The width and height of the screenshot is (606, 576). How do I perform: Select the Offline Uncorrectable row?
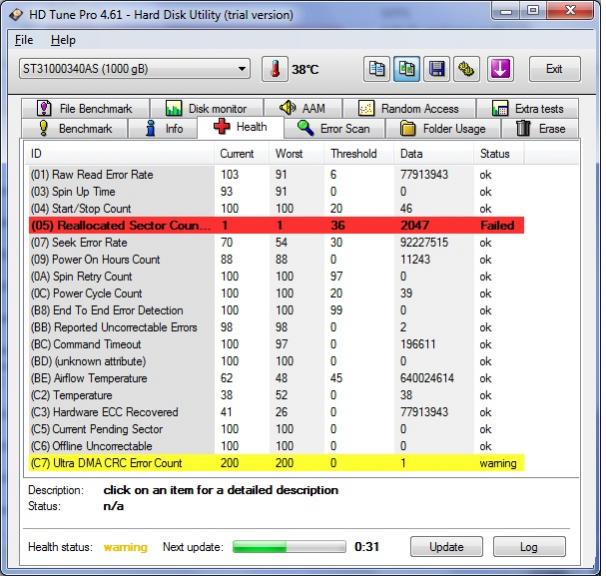click(x=276, y=446)
